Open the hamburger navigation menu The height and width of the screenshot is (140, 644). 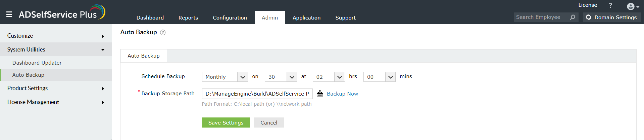point(9,14)
